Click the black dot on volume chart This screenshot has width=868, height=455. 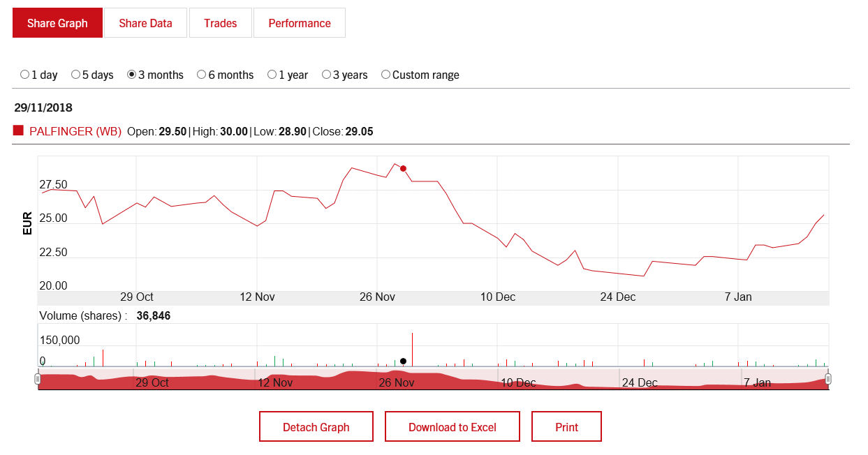(403, 361)
